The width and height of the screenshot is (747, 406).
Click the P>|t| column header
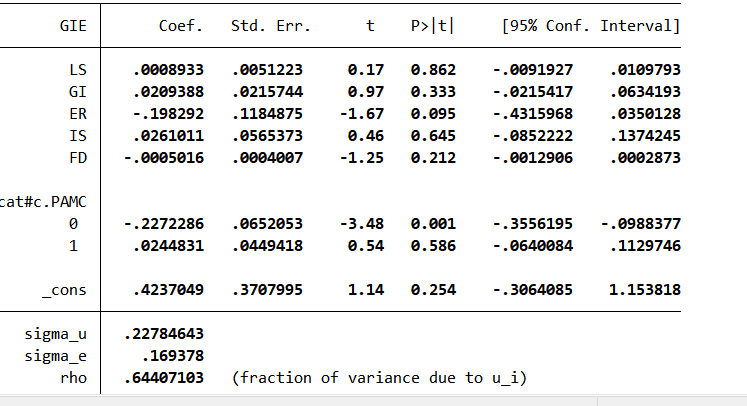click(432, 25)
